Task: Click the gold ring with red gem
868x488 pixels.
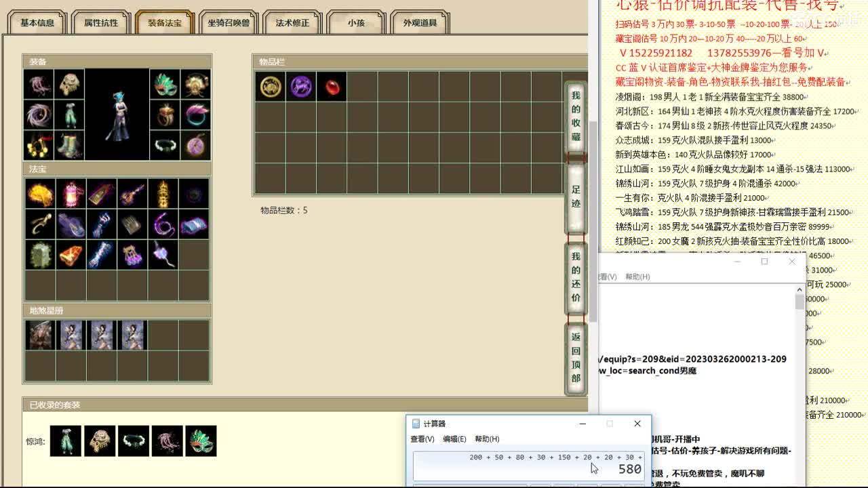Action: point(165,115)
